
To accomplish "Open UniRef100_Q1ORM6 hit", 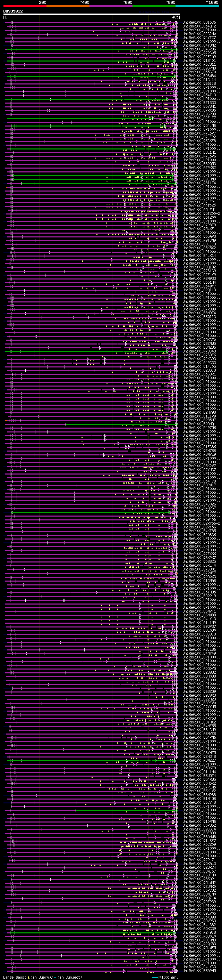I will click(x=199, y=821).
